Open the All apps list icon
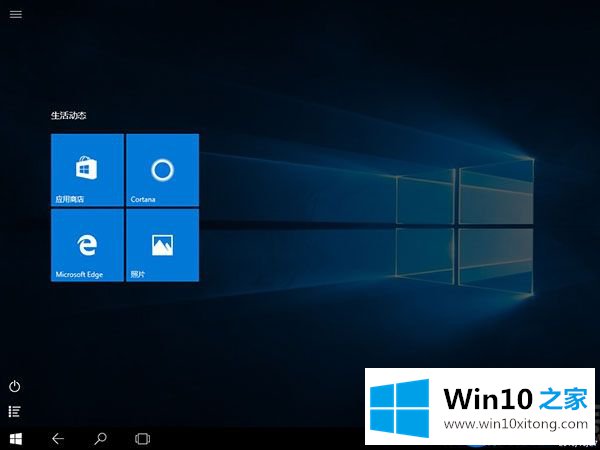The height and width of the screenshot is (450, 600). [15, 412]
